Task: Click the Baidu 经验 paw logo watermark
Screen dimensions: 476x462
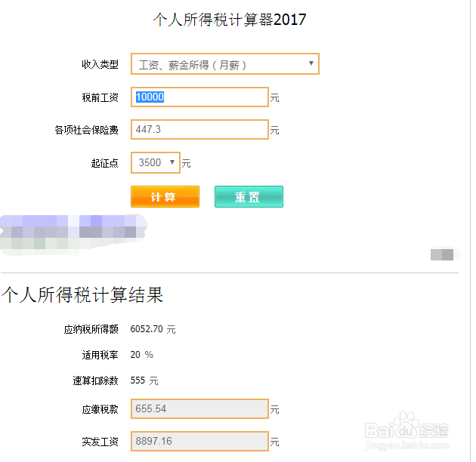Action: point(406,427)
